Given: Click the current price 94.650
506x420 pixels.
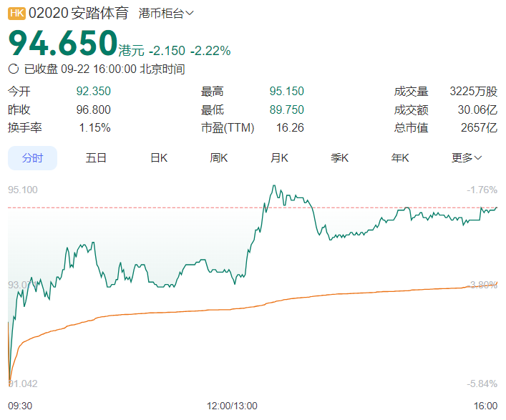Looking at the screenshot, I should [62, 44].
